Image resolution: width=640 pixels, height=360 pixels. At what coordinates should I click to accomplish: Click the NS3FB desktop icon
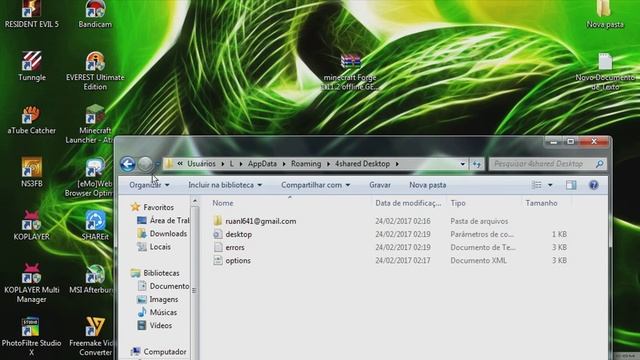coord(32,172)
